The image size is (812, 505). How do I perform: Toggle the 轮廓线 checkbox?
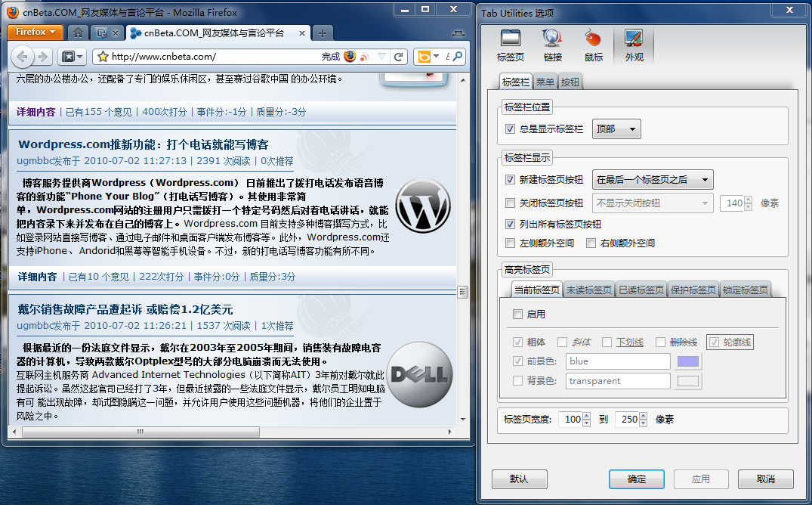714,342
